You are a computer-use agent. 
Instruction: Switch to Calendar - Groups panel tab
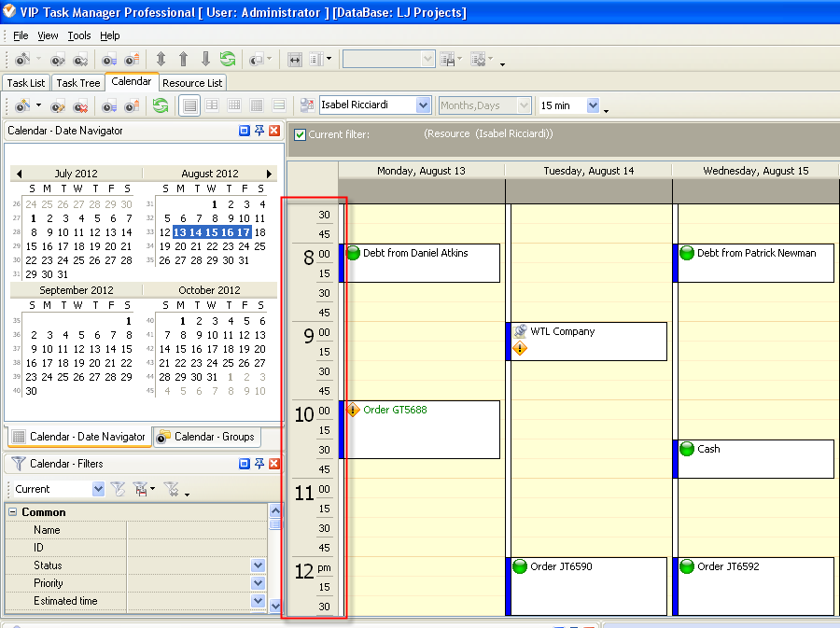click(205, 437)
